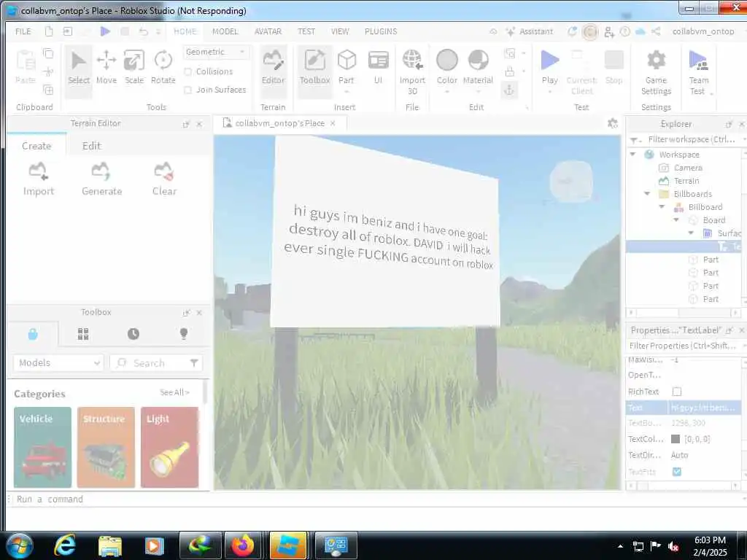Activate the Move tool
747x560 pixels.
(107, 67)
